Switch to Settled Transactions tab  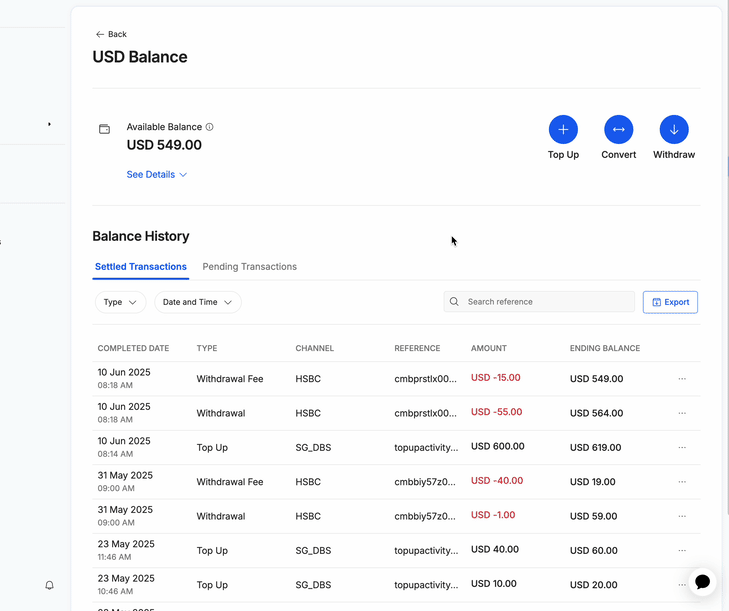click(141, 266)
